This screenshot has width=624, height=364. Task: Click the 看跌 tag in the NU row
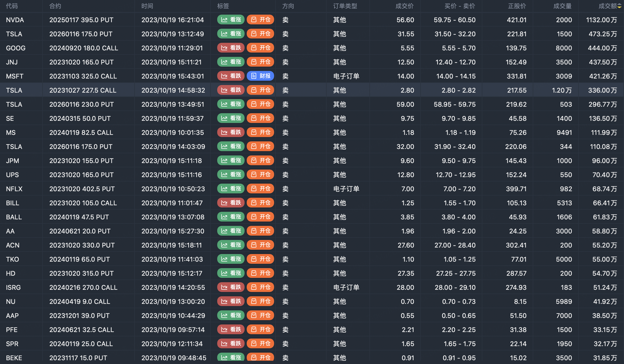(x=231, y=301)
